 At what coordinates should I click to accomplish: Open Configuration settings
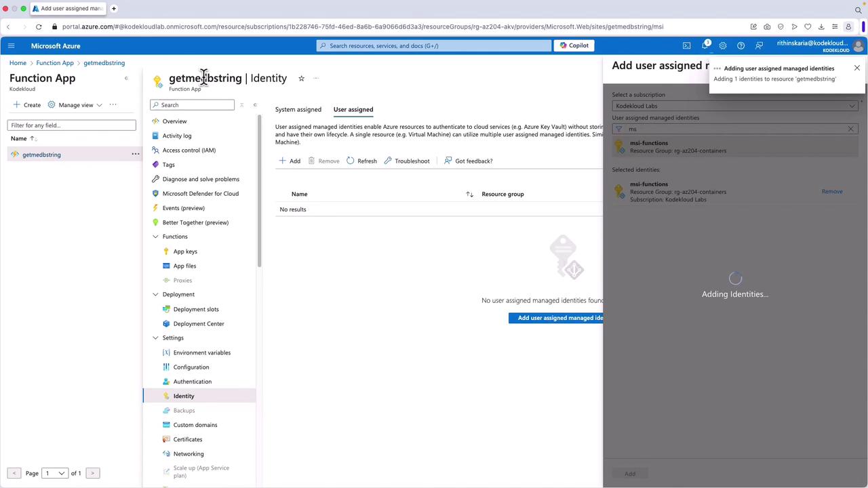point(191,367)
